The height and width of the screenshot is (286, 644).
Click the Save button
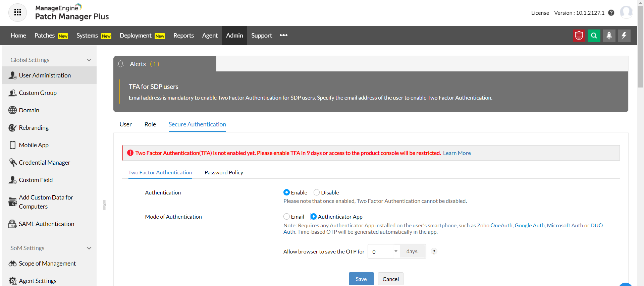point(361,279)
